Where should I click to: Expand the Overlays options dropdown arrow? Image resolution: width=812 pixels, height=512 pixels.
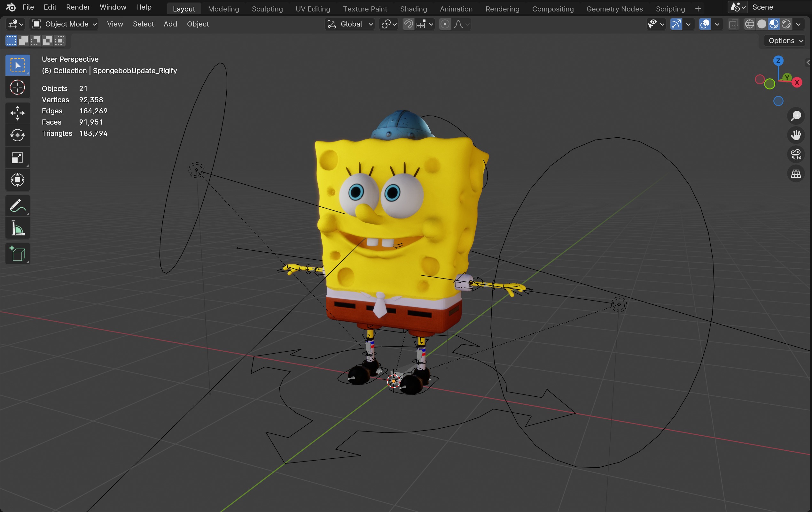(x=717, y=24)
